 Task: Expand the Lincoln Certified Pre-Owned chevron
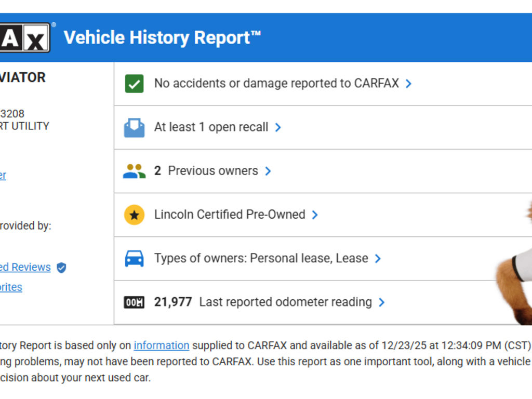click(x=315, y=215)
